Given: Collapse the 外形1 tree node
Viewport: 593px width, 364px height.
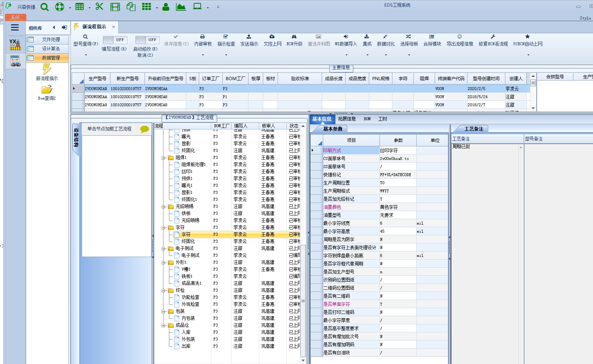Looking at the screenshot, I should pyautogui.click(x=163, y=263).
